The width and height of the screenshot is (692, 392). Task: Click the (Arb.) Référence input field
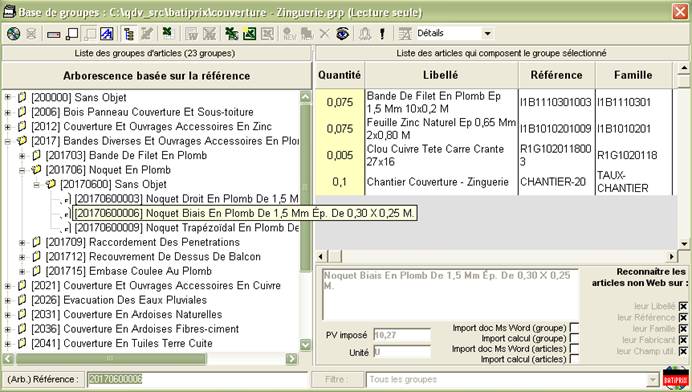[197, 379]
